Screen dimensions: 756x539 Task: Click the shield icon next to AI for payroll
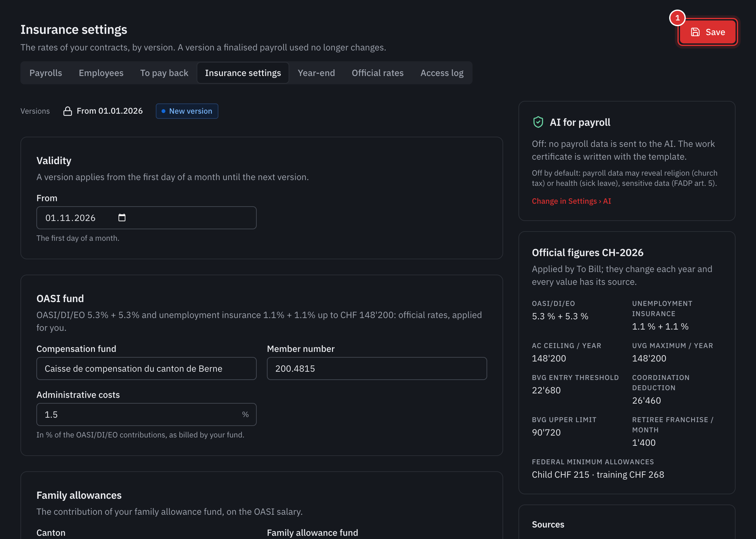pyautogui.click(x=538, y=122)
